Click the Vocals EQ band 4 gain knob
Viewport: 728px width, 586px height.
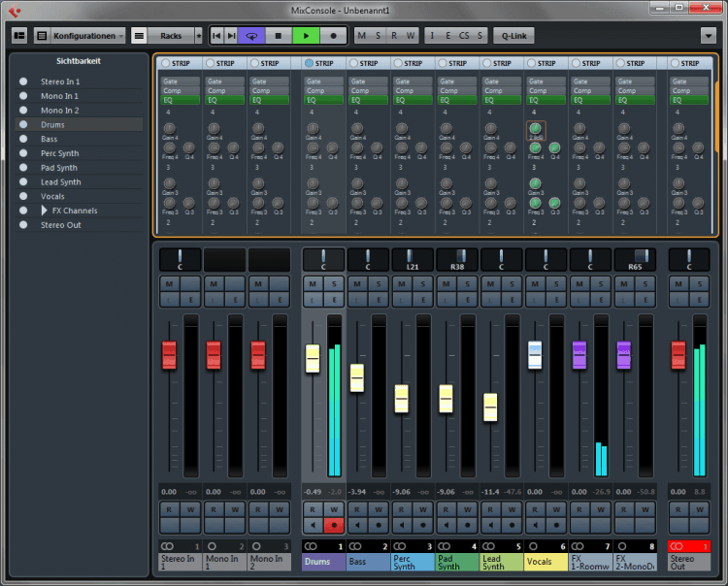pos(535,128)
